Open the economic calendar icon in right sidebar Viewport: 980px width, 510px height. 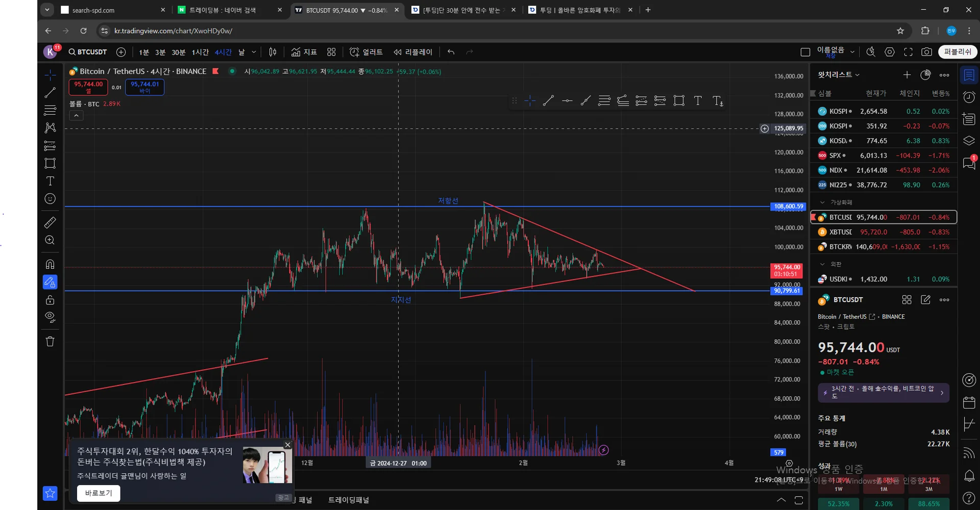pos(969,402)
